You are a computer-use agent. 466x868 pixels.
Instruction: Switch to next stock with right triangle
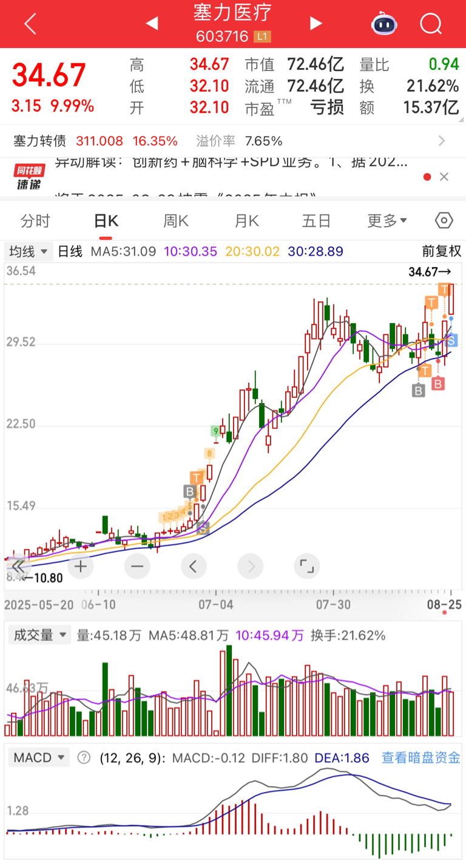[x=316, y=24]
